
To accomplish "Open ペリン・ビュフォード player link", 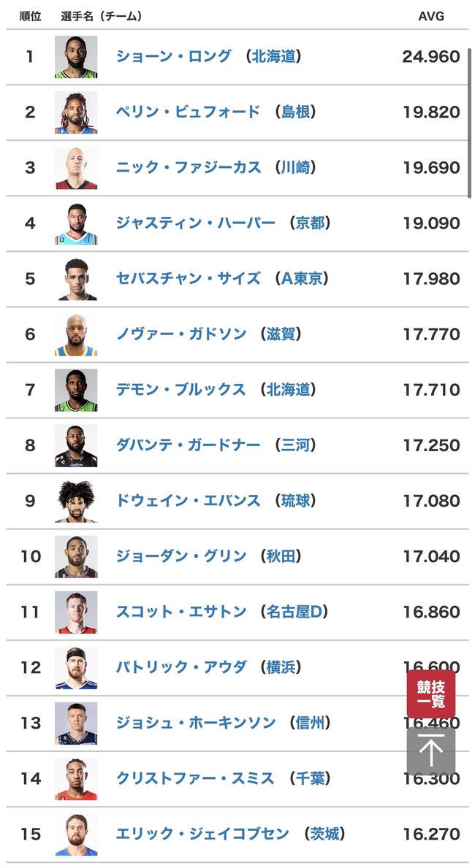I will point(187,112).
